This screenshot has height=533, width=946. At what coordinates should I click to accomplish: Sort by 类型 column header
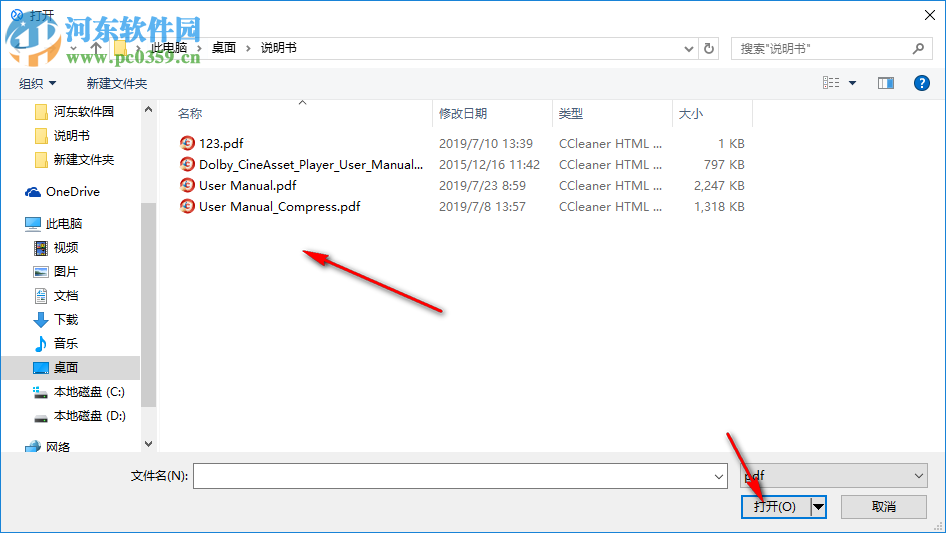[571, 113]
